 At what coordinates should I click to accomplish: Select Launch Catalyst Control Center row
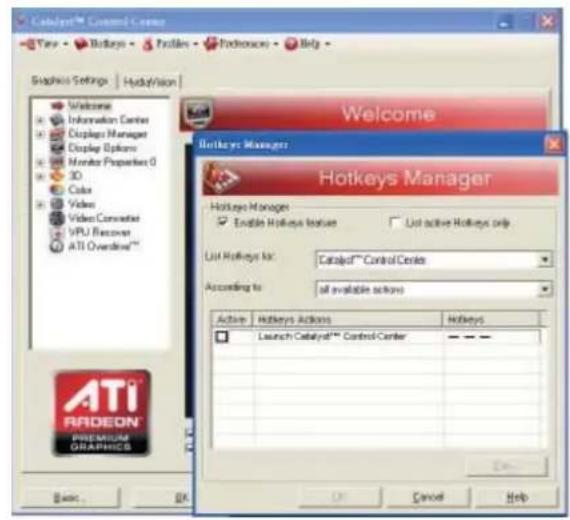coord(376,337)
